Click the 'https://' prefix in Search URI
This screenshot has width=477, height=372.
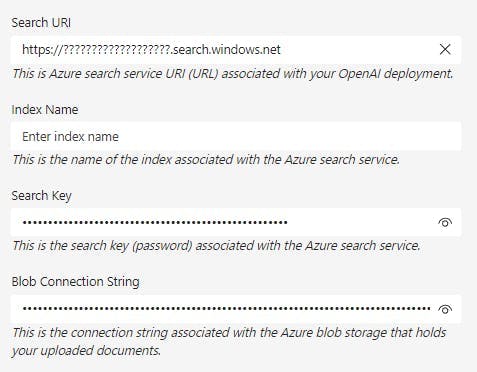pyautogui.click(x=42, y=50)
